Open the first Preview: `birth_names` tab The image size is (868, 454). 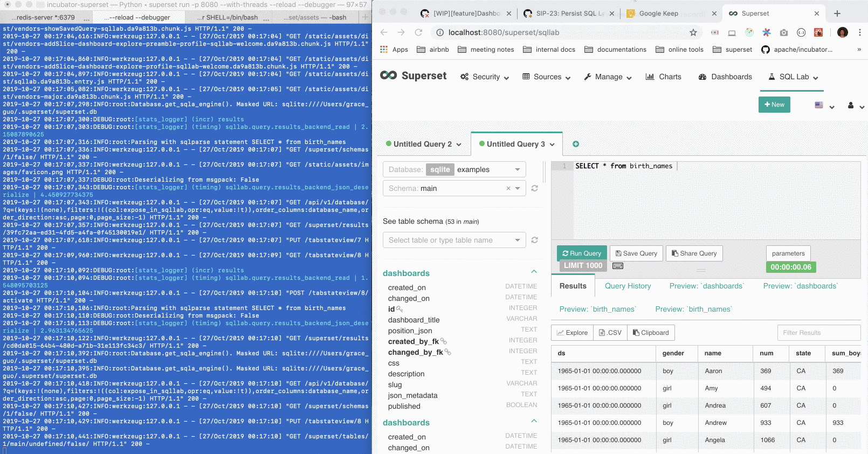[x=598, y=309]
